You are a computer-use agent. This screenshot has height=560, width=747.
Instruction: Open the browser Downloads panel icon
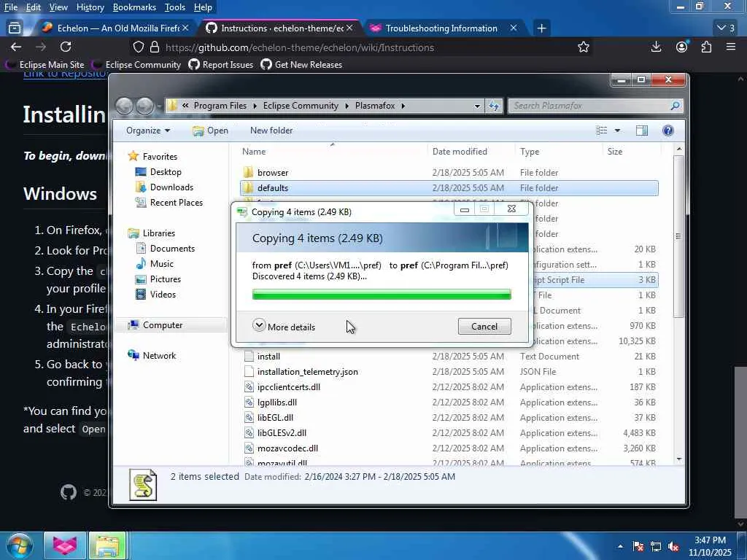(x=656, y=47)
